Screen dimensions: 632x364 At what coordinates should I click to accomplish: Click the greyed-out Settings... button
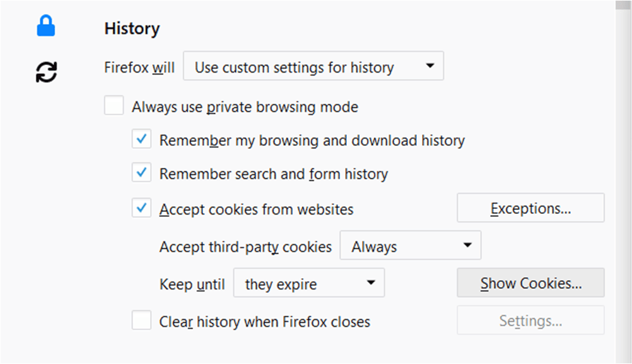530,320
